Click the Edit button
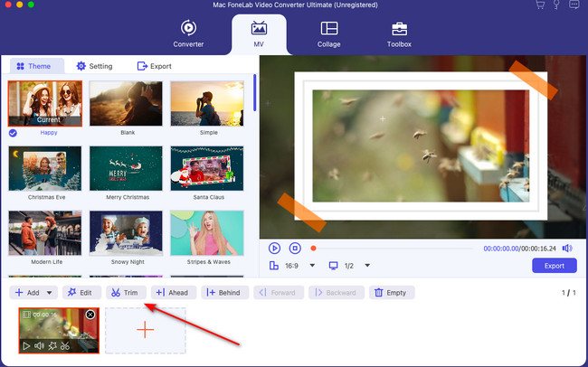 point(81,293)
